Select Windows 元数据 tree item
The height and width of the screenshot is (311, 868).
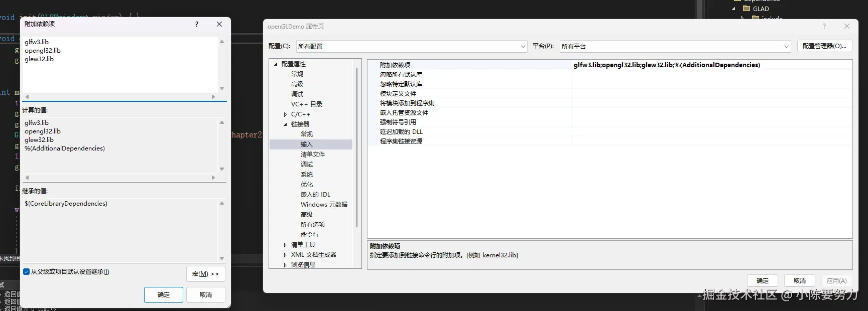point(324,205)
